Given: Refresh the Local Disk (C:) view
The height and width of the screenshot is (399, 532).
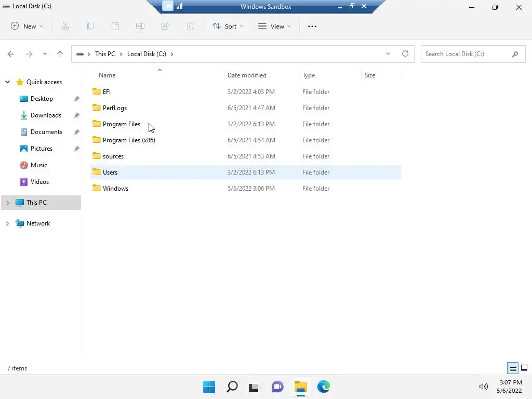Looking at the screenshot, I should 405,54.
